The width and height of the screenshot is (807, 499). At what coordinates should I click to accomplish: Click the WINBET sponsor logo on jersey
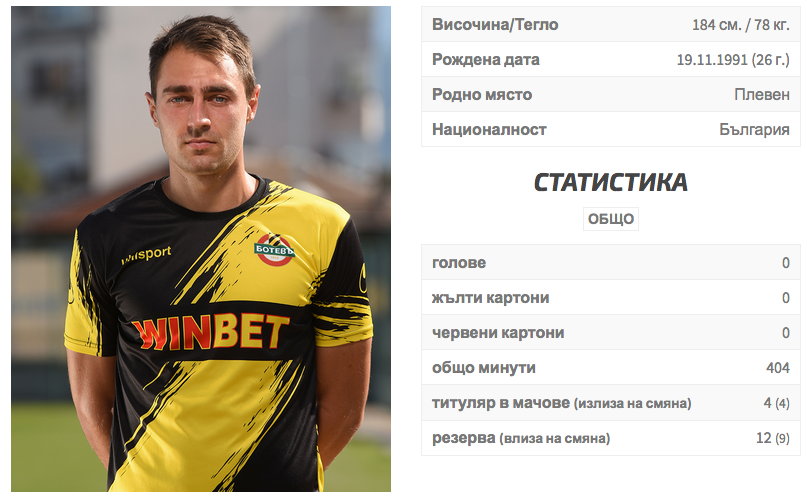(x=210, y=332)
